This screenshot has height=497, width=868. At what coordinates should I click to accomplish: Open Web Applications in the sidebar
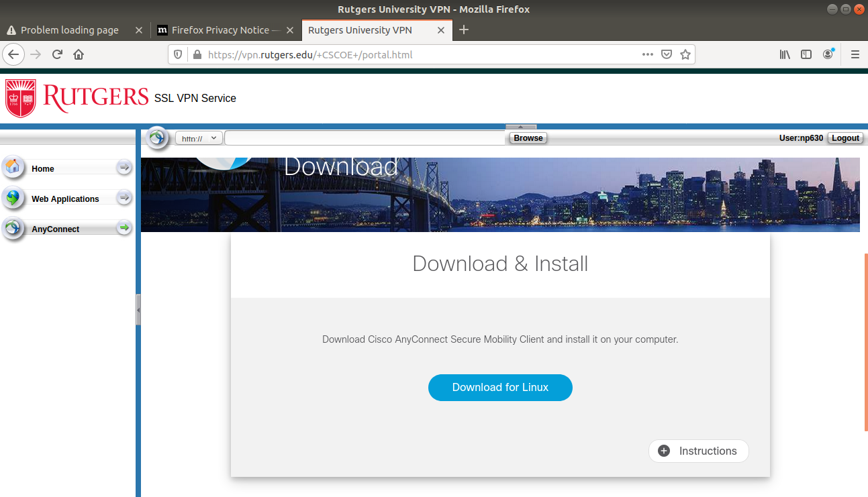point(65,199)
